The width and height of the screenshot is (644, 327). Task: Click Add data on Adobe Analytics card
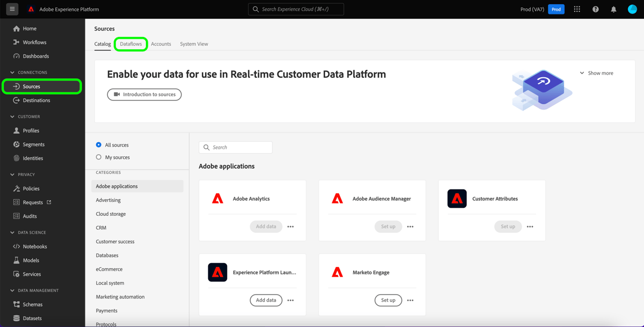(266, 226)
